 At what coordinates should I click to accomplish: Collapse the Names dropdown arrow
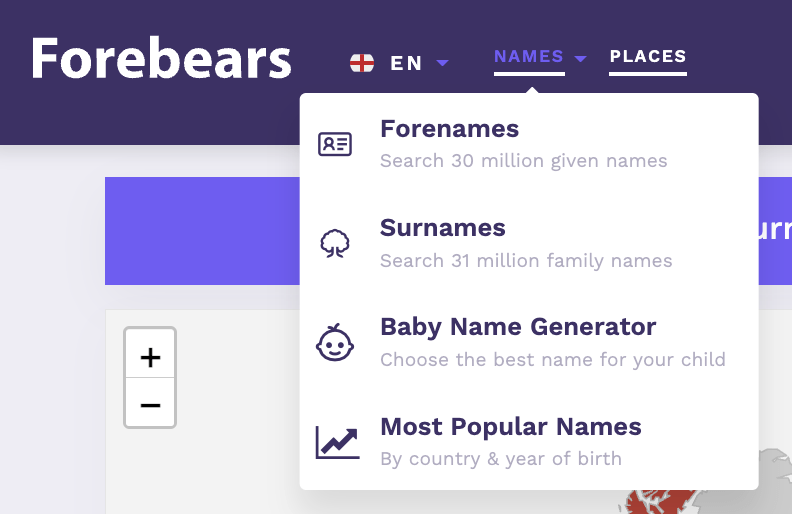point(580,59)
